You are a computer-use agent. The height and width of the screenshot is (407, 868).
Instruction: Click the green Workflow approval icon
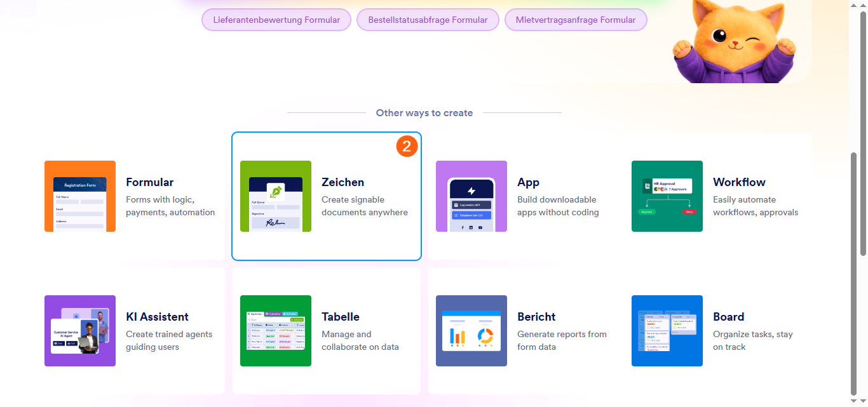[667, 196]
